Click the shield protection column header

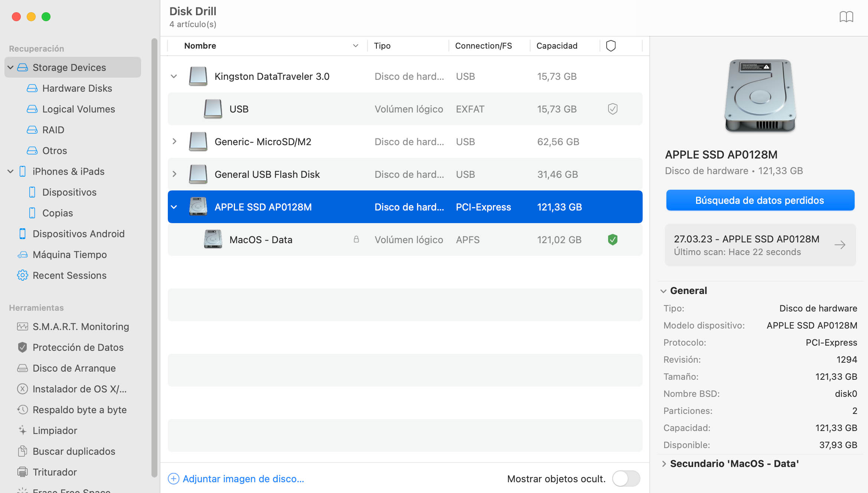click(x=611, y=46)
